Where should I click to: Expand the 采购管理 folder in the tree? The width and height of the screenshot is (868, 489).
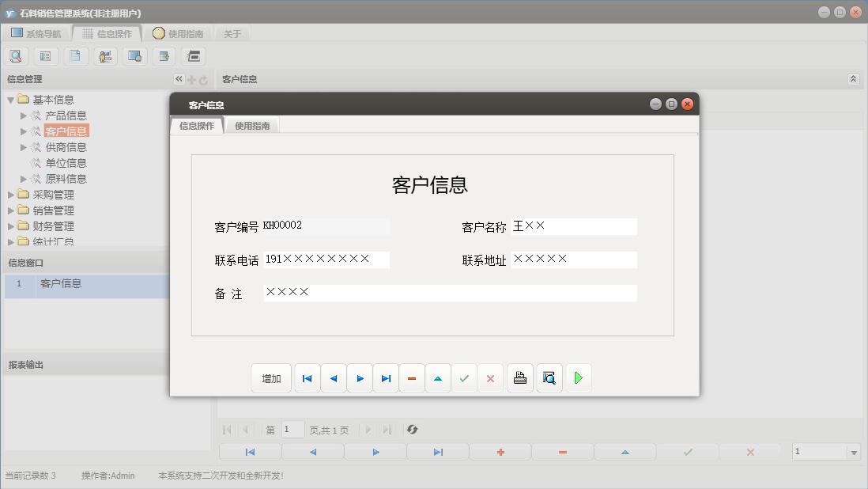(9, 194)
